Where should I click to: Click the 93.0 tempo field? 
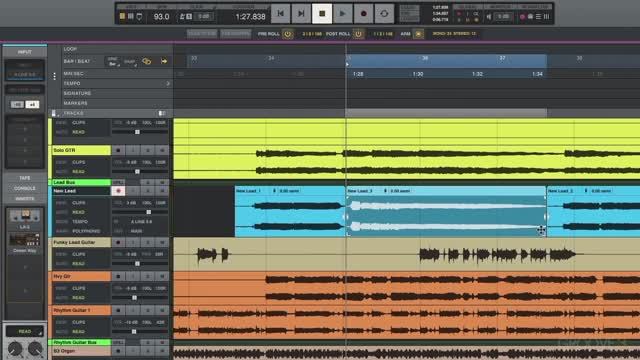pyautogui.click(x=161, y=16)
